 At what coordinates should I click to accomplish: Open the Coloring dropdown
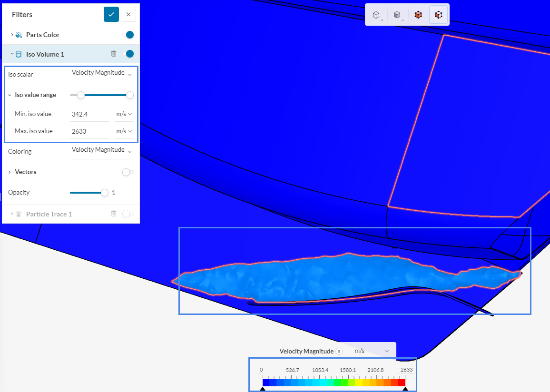click(x=102, y=150)
